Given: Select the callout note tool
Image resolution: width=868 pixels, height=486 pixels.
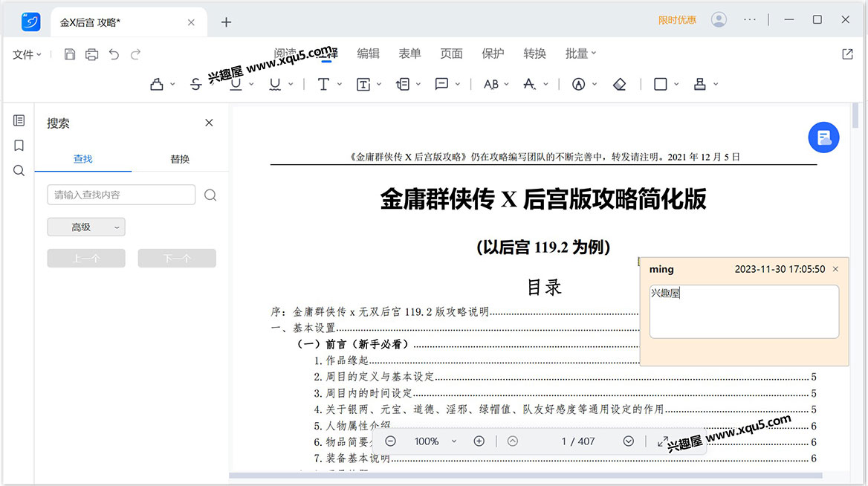Looking at the screenshot, I should [403, 84].
